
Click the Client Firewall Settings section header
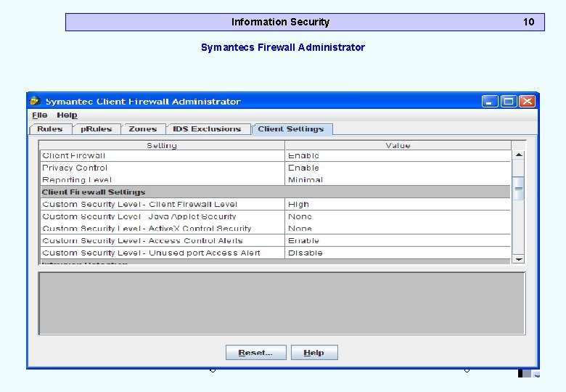[276, 192]
